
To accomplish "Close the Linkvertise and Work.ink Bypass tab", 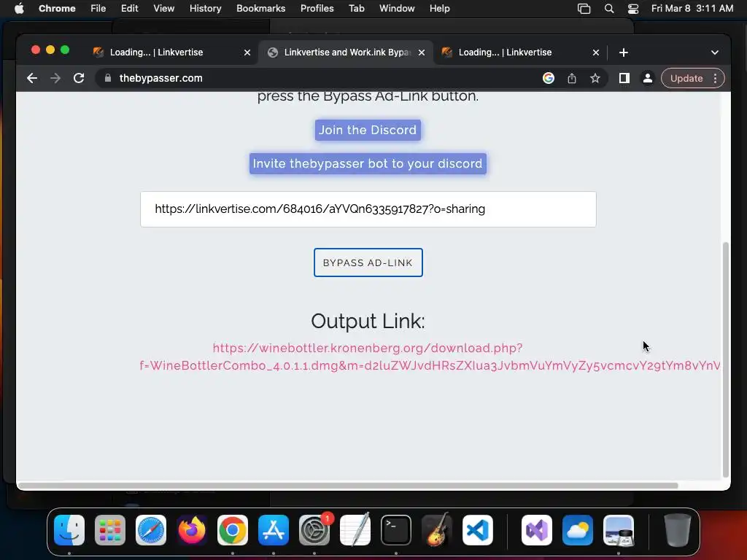I will [422, 52].
